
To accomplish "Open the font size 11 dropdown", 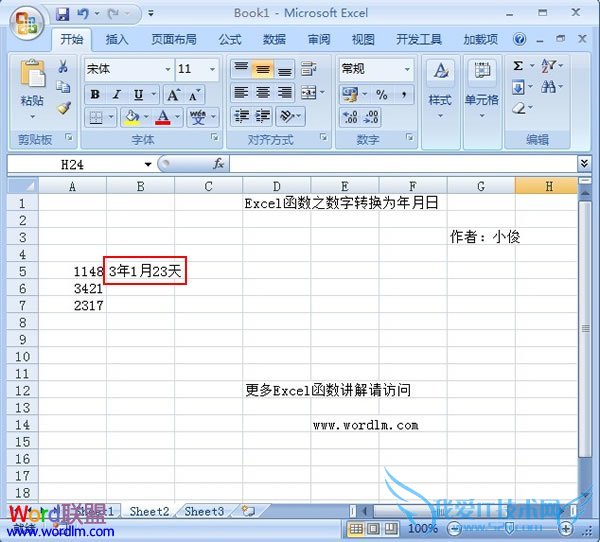I will [x=212, y=69].
